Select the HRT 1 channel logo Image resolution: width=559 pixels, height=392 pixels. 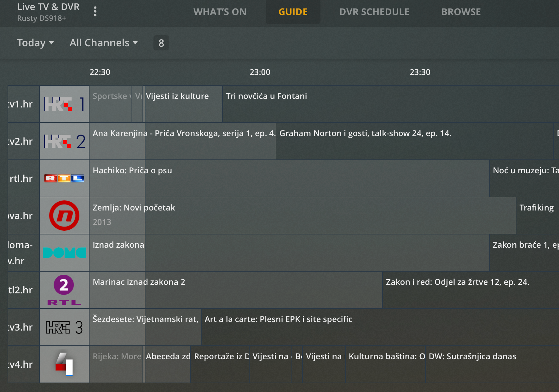(x=64, y=104)
